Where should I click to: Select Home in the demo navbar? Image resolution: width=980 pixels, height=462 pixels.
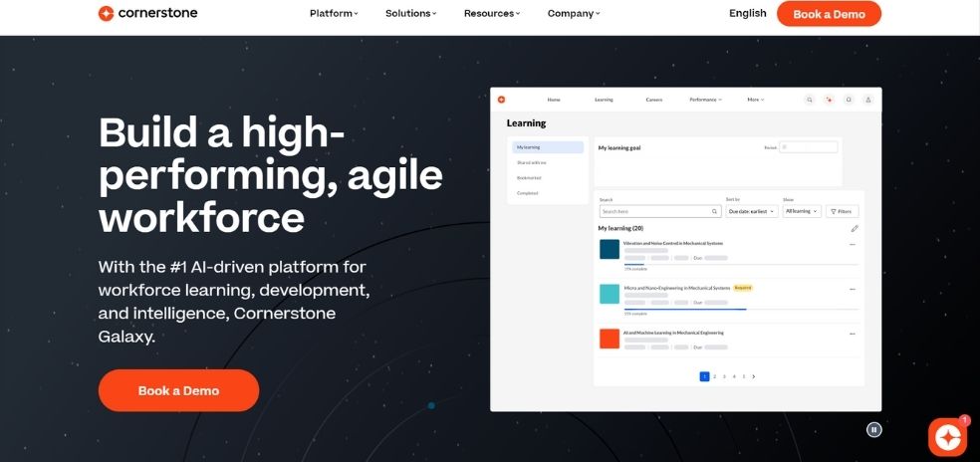tap(554, 100)
